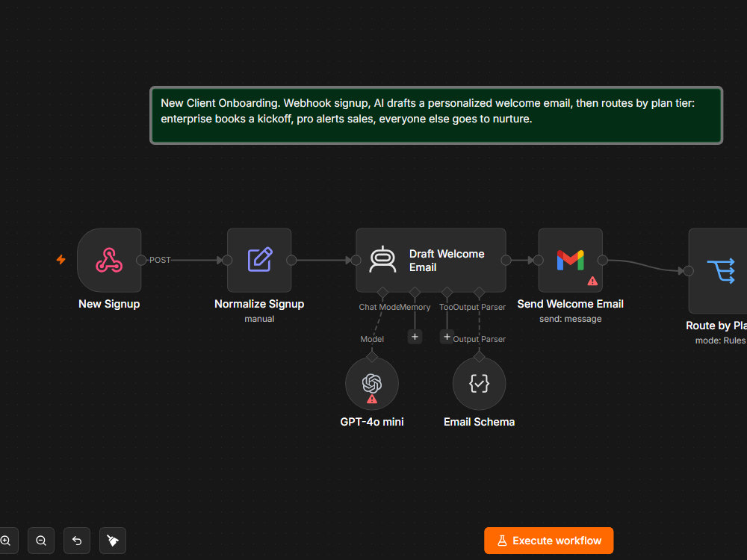The image size is (747, 560).
Task: Click the Send Welcome Email output connector
Action: tap(603, 260)
